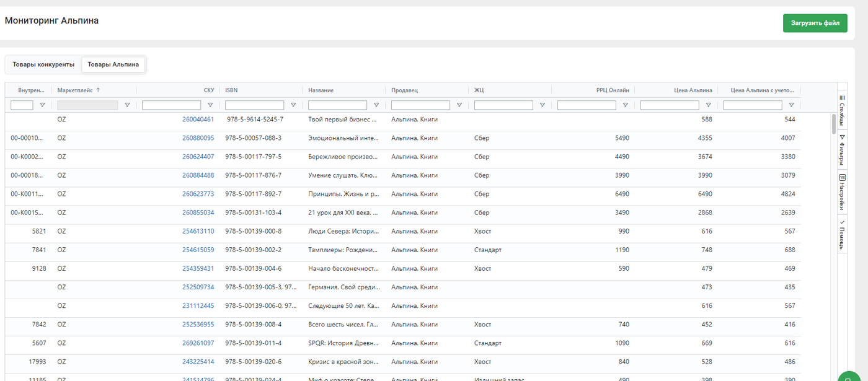The image size is (868, 381).
Task: Click filter icon for ЖЦ column
Action: [542, 105]
